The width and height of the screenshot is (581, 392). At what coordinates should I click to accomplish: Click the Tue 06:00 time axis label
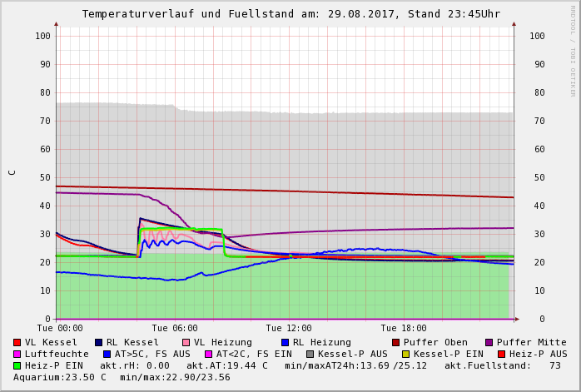175,328
